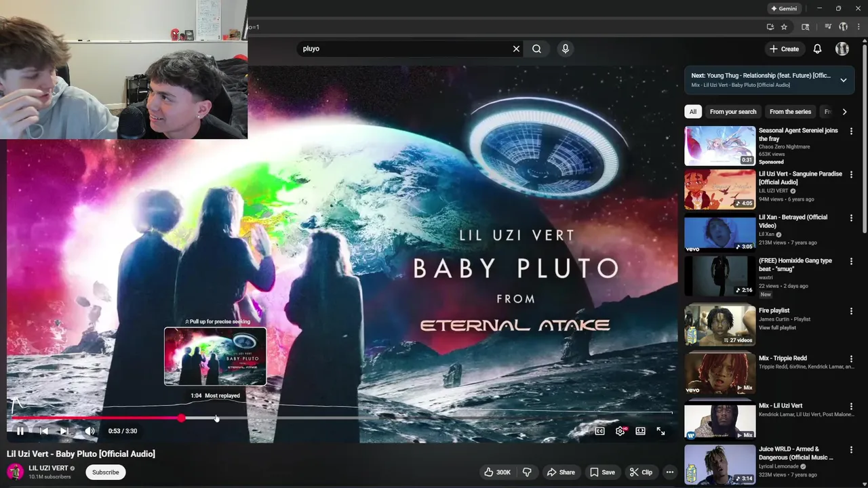Subscribe to LIL UZI VERT
Image resolution: width=868 pixels, height=488 pixels.
[105, 472]
